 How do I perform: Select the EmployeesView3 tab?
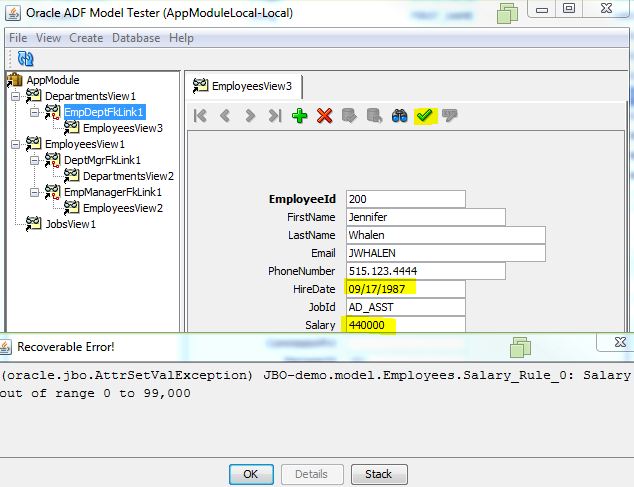(x=244, y=86)
